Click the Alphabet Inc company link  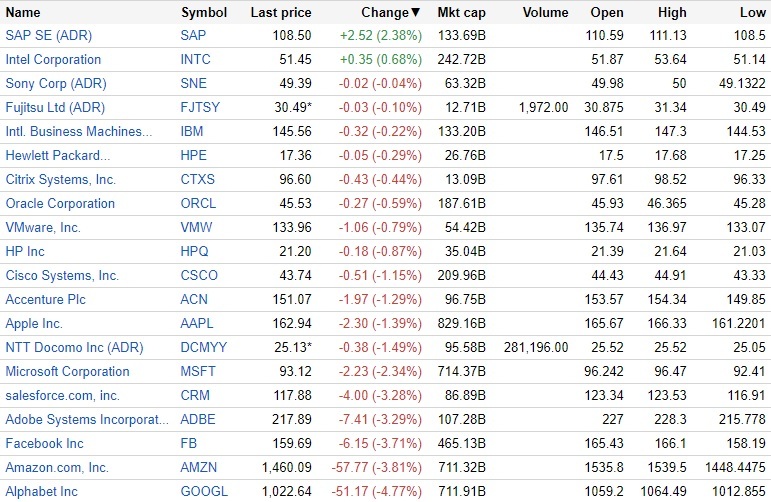(x=41, y=492)
